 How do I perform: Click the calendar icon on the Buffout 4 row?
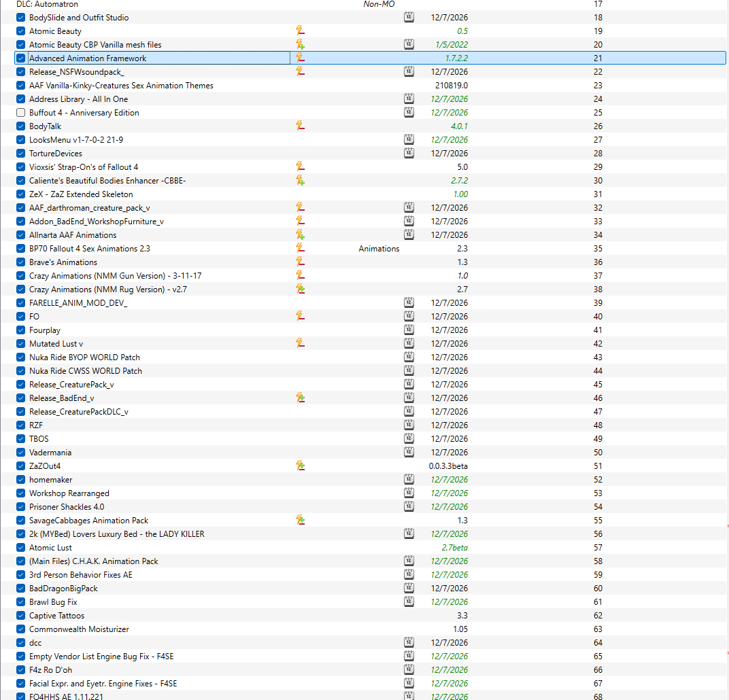tap(409, 112)
